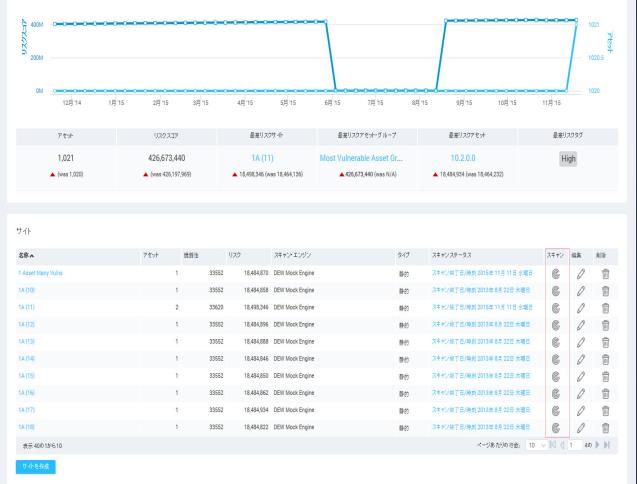Start scan for 1 Asset Many Vulns site
637x484 pixels.
[x=555, y=273]
